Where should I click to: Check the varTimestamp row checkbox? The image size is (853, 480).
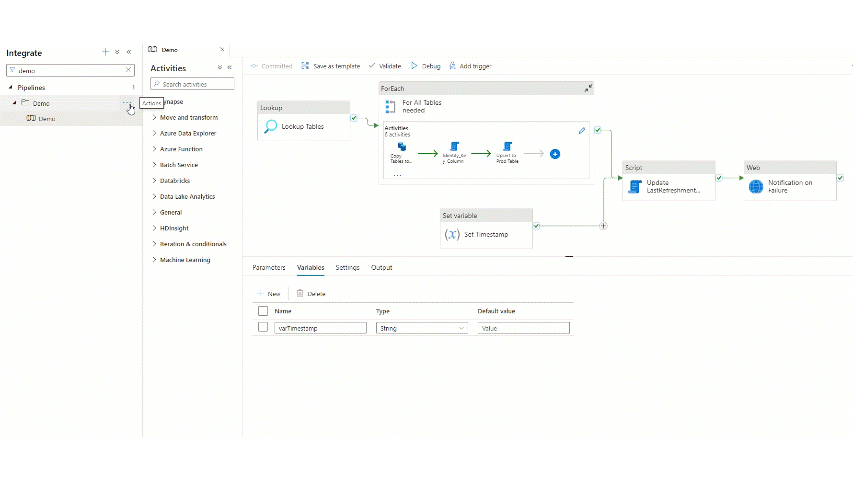pos(263,327)
